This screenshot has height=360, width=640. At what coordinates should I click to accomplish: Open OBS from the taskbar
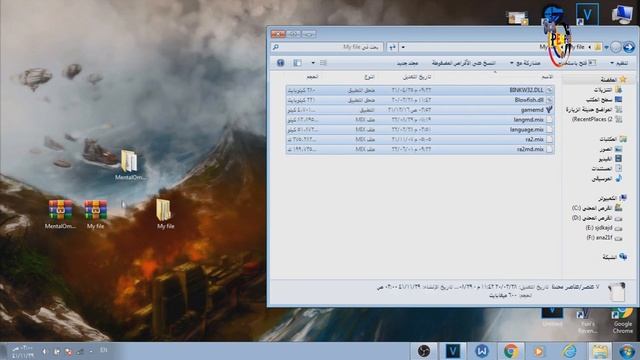tap(424, 351)
